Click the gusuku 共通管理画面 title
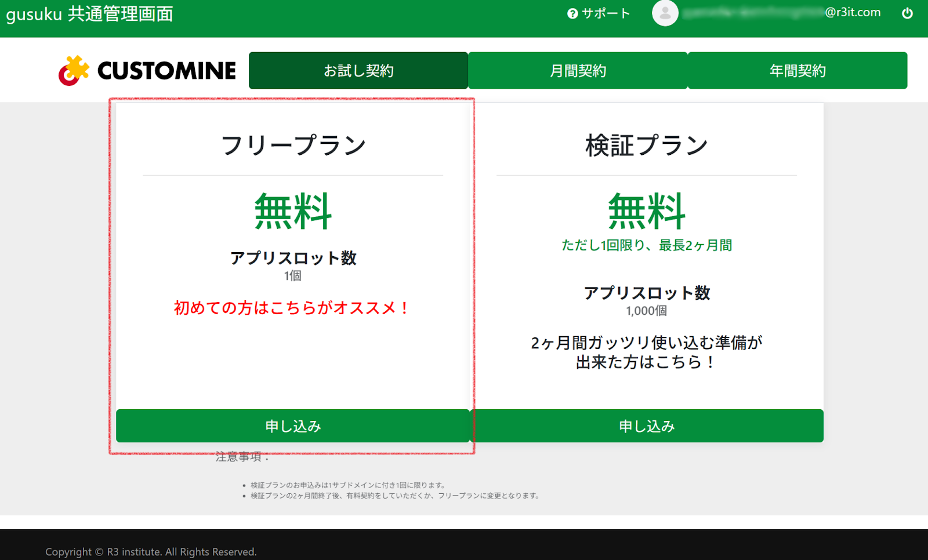The height and width of the screenshot is (560, 928). click(90, 13)
